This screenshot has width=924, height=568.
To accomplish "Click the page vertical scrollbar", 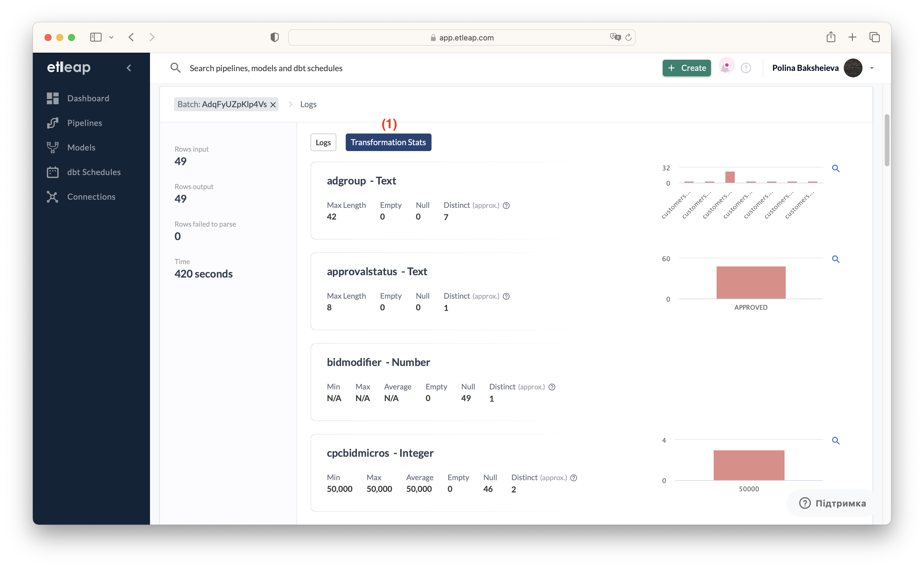I will [x=887, y=141].
